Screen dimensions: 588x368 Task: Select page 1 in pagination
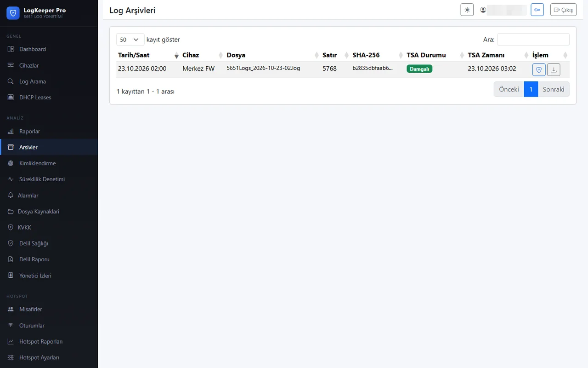tap(531, 89)
